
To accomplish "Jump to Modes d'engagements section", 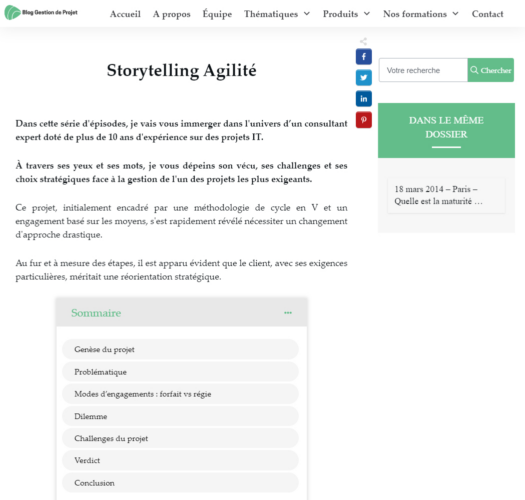I will [180, 394].
